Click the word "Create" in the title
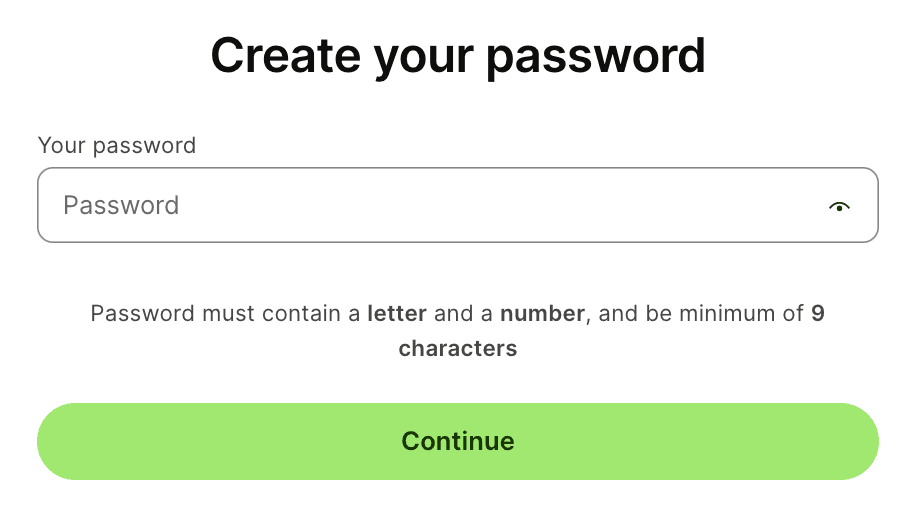Viewport: 918px width, 508px height. 284,56
